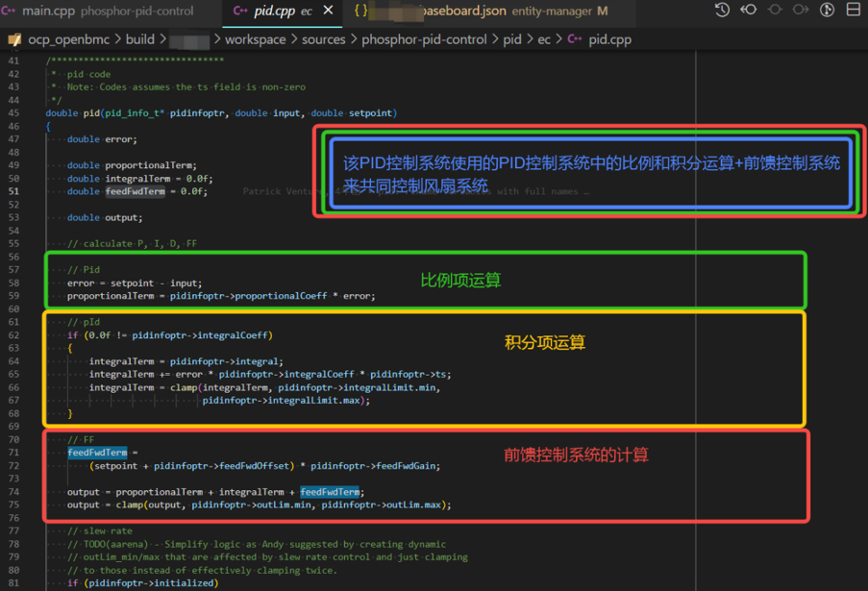The height and width of the screenshot is (591, 868).
Task: Click the 'double pid(pid_info_t*' function signature
Action: coord(105,112)
